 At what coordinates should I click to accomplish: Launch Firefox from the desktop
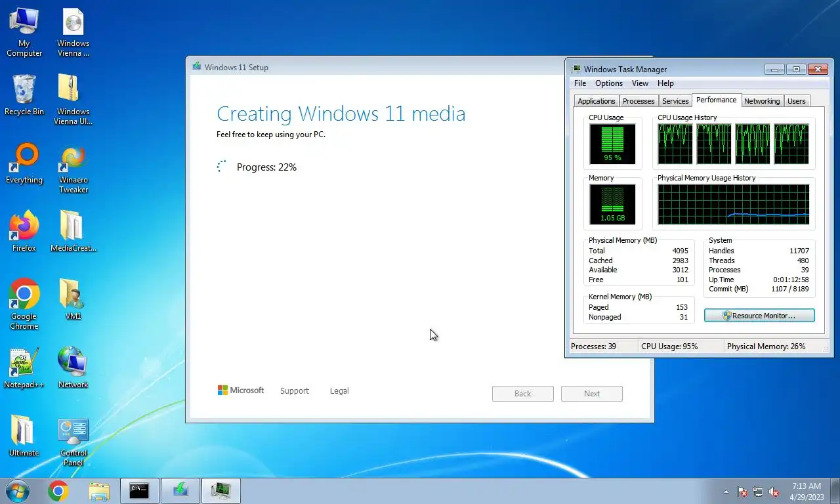point(24,232)
